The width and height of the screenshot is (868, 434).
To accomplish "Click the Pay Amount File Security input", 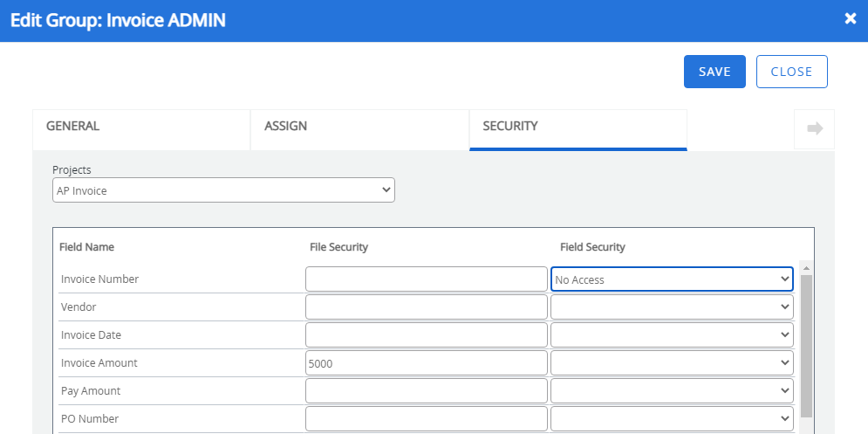I will (426, 391).
